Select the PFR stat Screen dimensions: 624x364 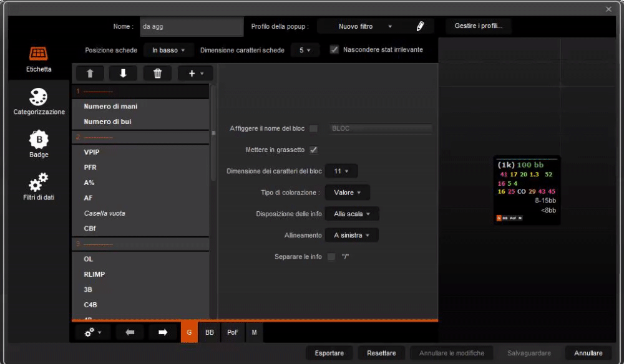pos(140,167)
